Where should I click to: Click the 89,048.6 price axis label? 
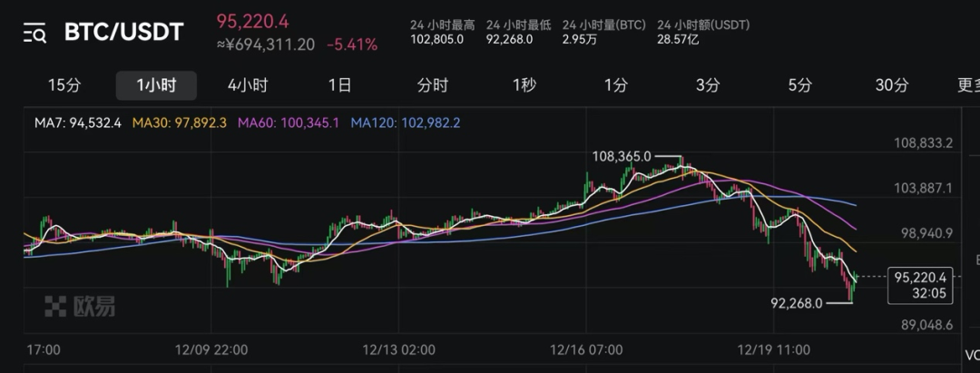pos(926,324)
